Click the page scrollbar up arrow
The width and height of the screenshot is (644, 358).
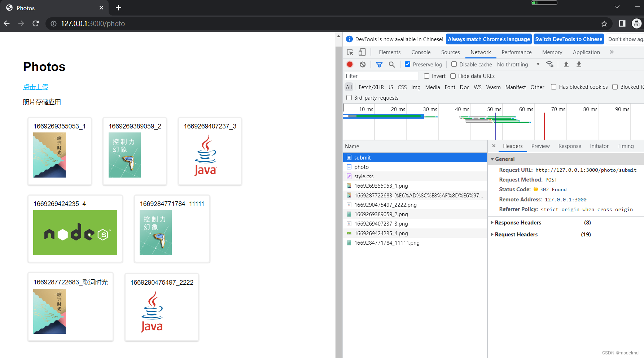(x=338, y=36)
